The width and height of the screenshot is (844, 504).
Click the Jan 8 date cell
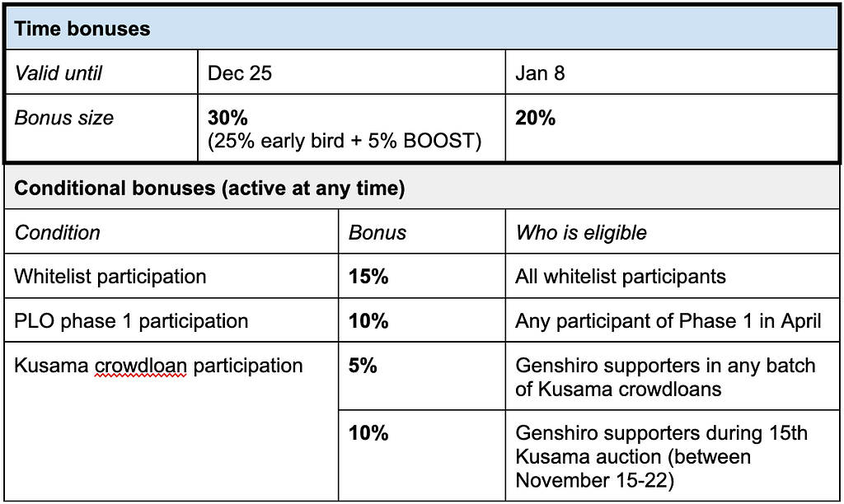672,72
